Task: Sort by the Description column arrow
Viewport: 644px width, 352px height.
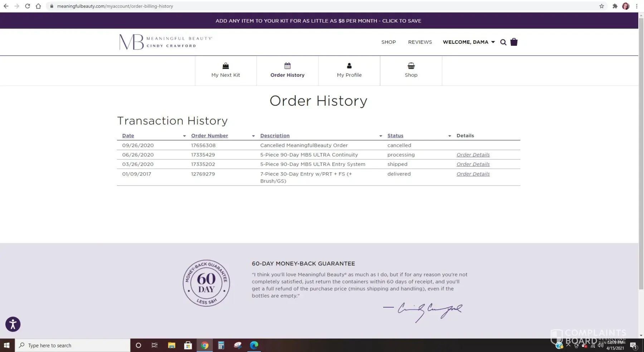Action: (380, 136)
